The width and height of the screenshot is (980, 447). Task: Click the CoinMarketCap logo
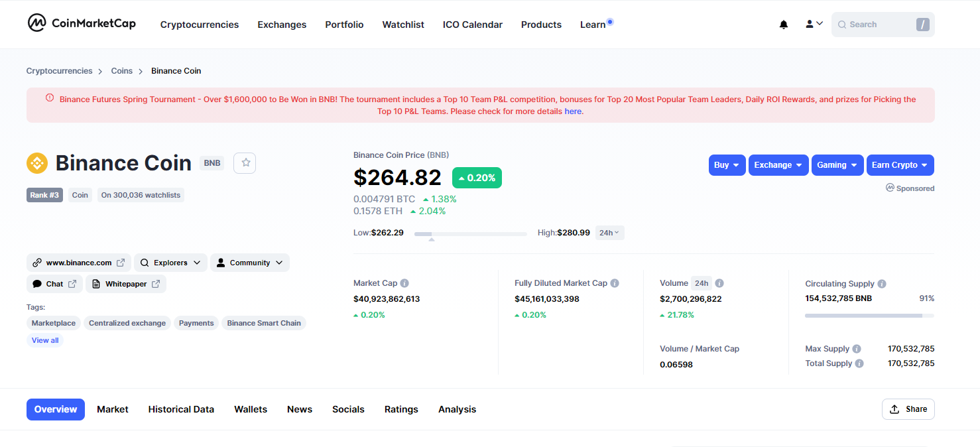pos(82,23)
